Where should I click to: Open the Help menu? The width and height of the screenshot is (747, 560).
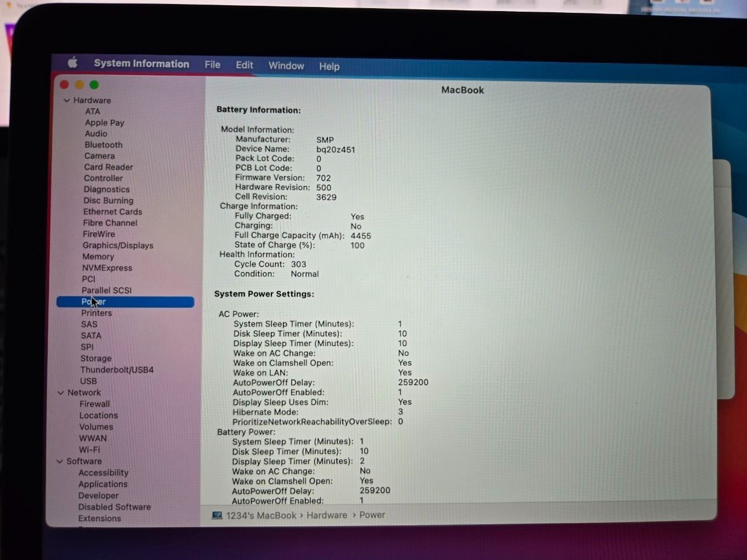pos(329,66)
